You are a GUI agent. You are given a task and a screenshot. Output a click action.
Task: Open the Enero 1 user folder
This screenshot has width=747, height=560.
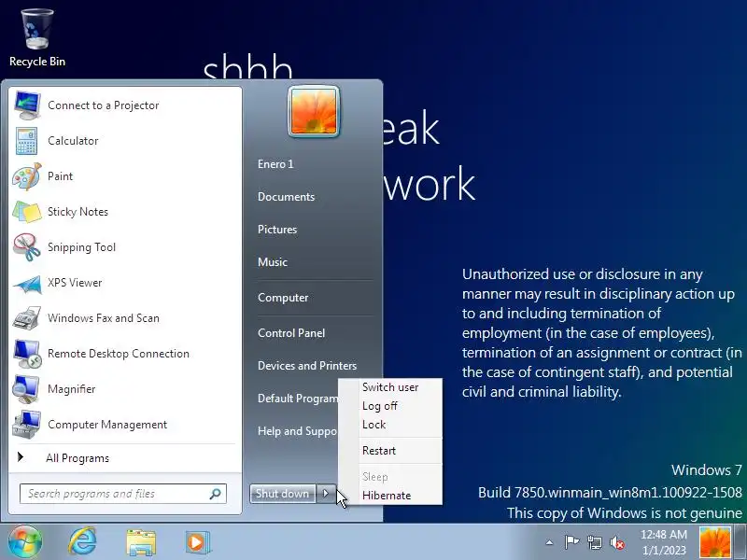point(275,164)
